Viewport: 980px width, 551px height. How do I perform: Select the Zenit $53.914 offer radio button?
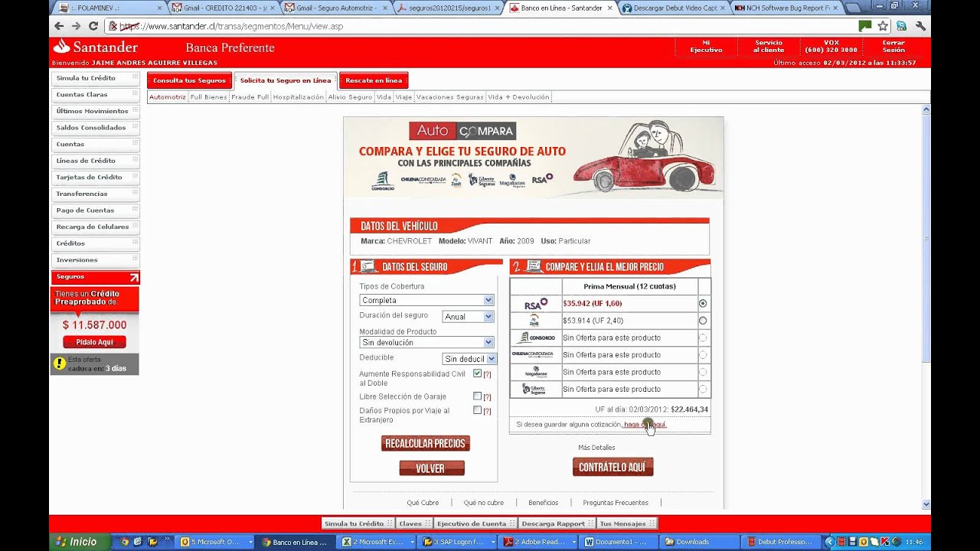point(703,321)
